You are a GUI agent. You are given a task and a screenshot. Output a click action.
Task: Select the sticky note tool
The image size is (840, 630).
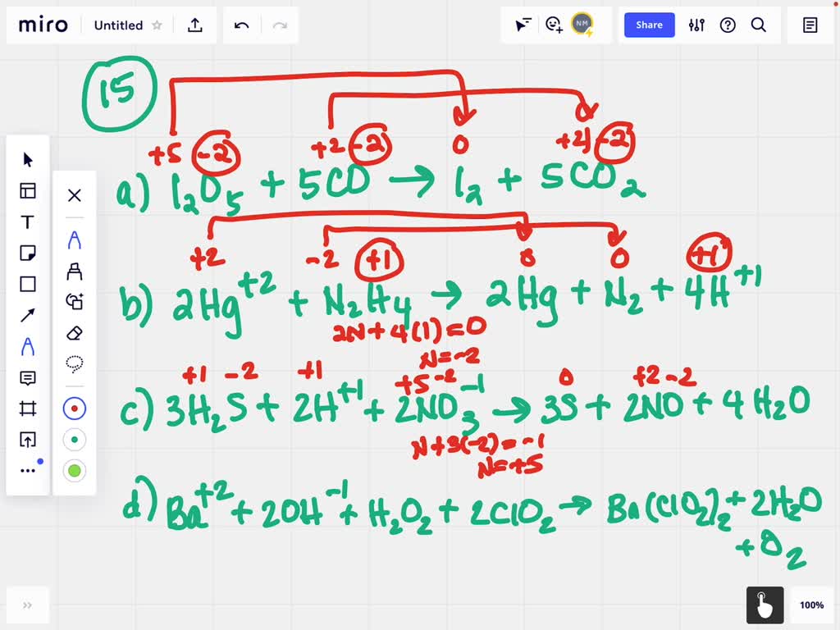tap(28, 253)
